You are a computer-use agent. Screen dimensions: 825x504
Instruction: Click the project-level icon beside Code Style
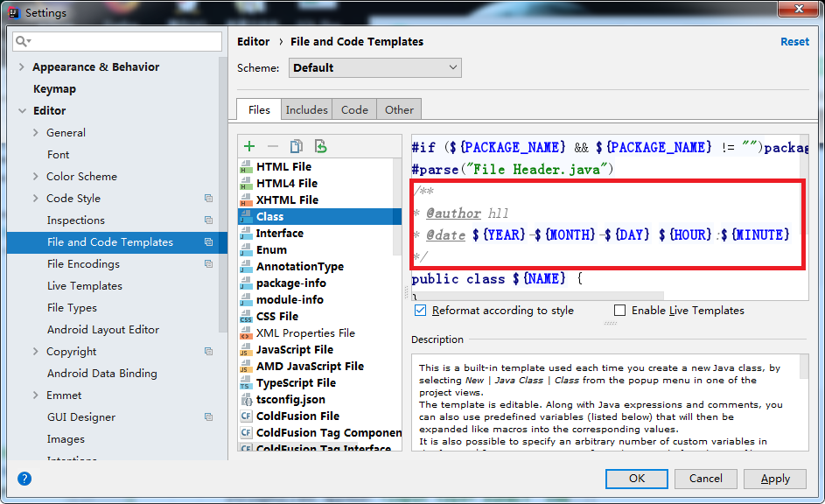[208, 199]
